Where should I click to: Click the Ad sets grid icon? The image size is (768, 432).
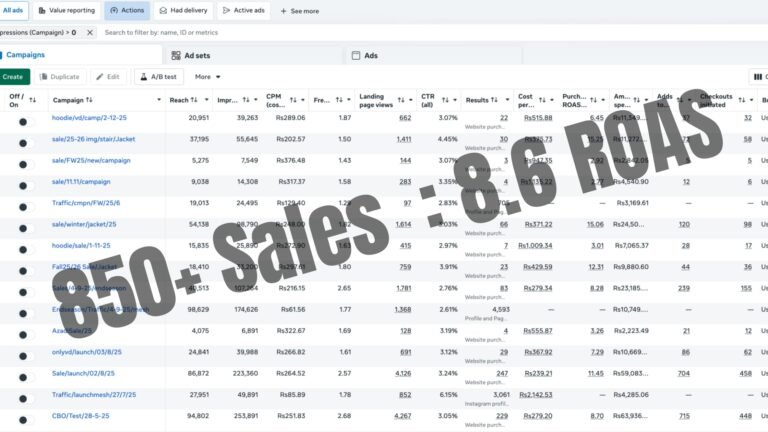[x=176, y=55]
